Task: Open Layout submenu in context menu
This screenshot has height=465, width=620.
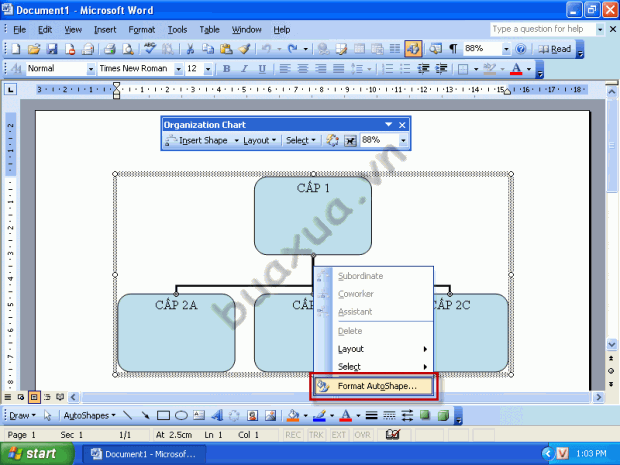Action: 373,349
